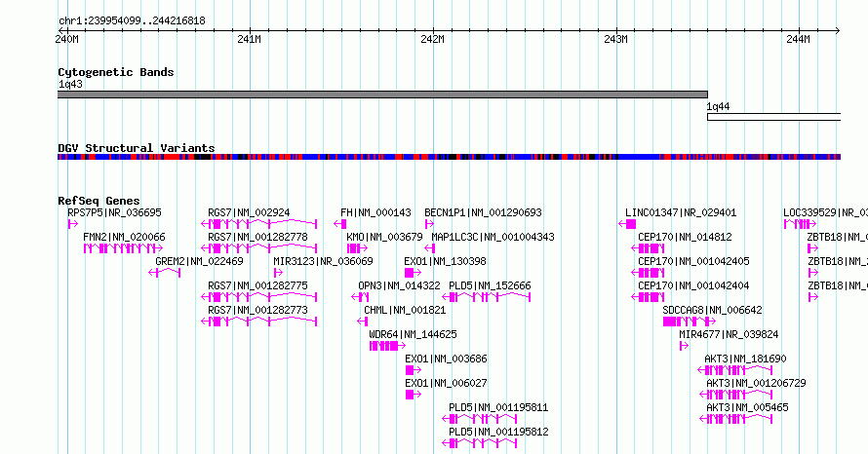Click the CEP170|NM_001042404 transcript label
This screenshot has width=868, height=454.
point(693,285)
